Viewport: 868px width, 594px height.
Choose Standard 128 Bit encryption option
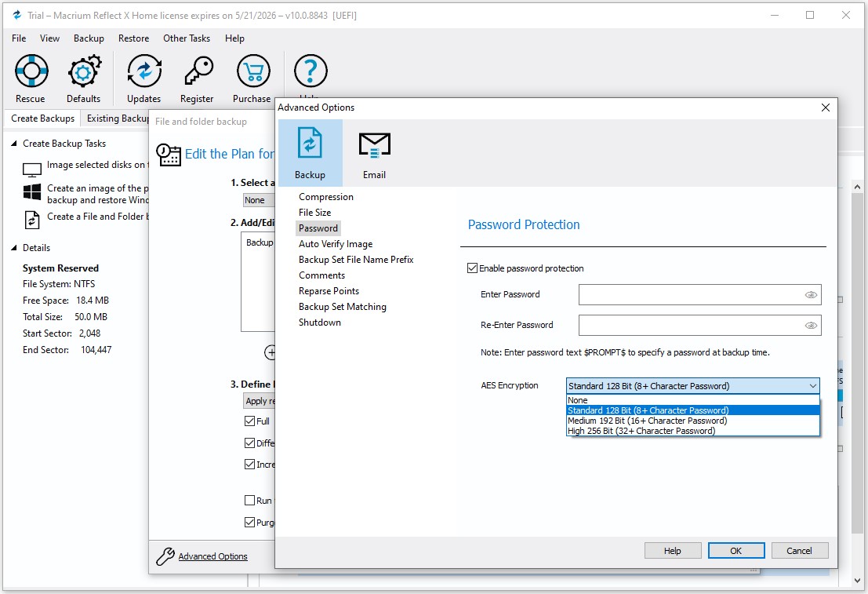[692, 410]
